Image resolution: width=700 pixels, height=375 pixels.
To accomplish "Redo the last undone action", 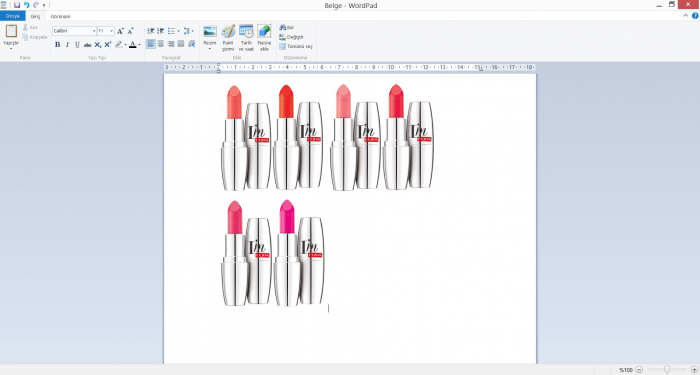I will (x=36, y=5).
